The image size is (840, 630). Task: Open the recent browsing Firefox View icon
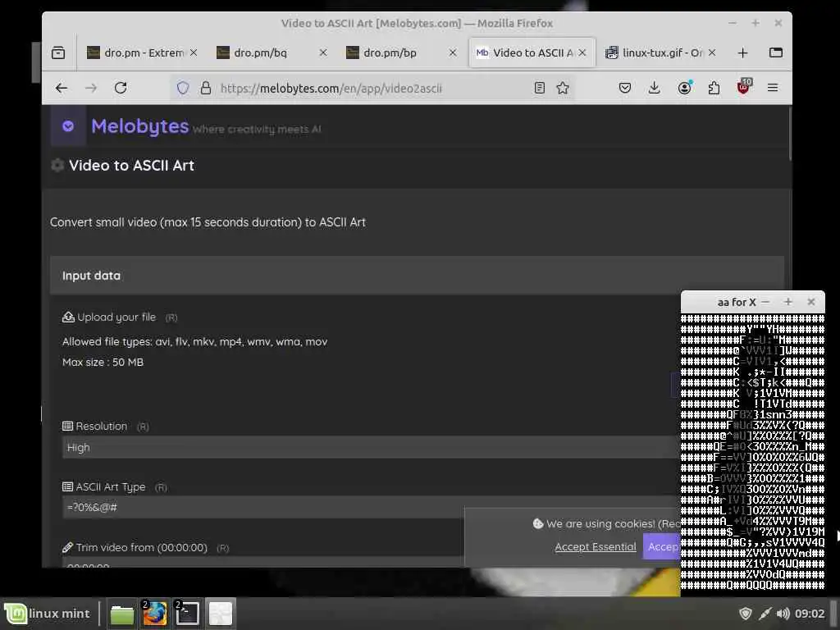point(58,52)
